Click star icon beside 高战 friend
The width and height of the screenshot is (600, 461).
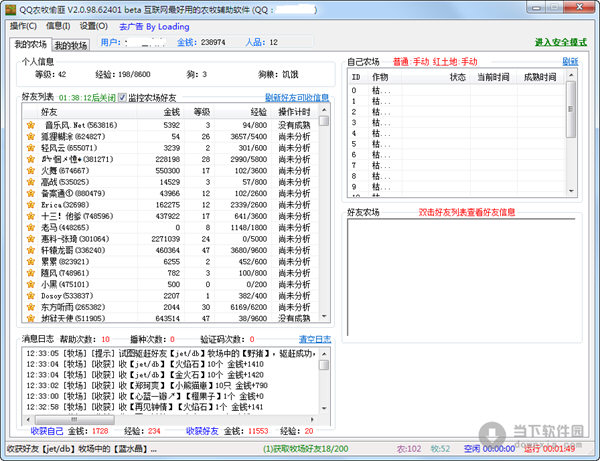(x=31, y=182)
